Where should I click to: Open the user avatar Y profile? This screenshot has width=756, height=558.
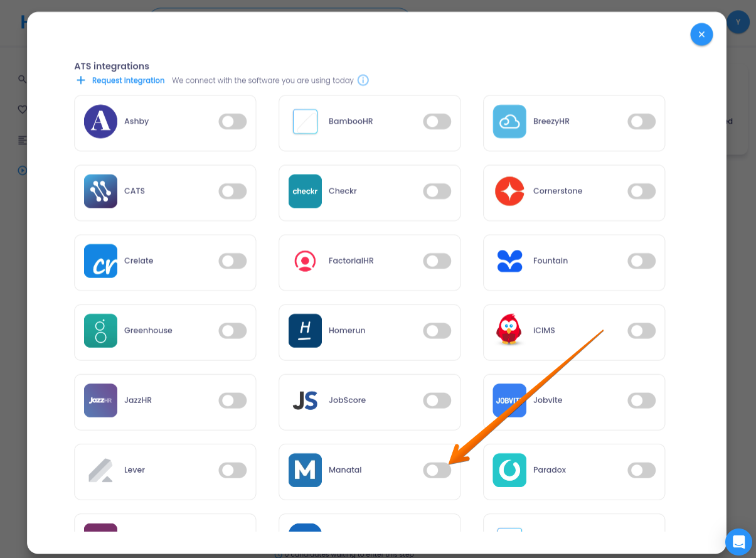click(738, 22)
